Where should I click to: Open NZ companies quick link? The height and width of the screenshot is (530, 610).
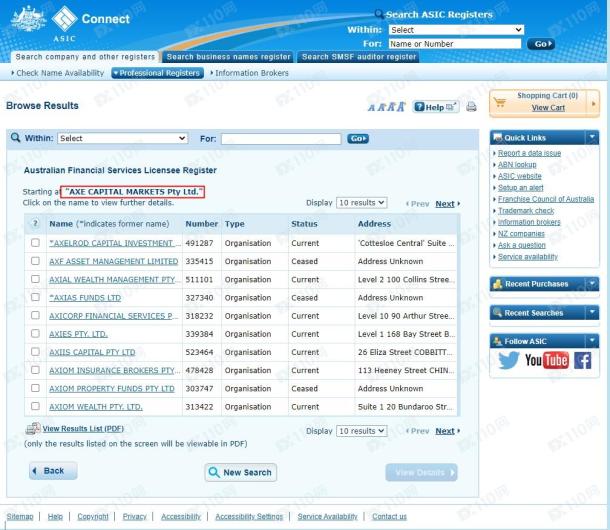coord(521,233)
